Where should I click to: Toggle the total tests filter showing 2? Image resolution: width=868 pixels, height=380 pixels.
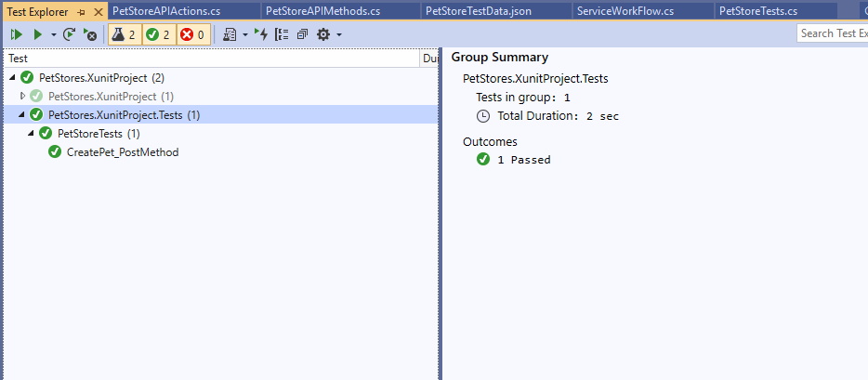(125, 35)
